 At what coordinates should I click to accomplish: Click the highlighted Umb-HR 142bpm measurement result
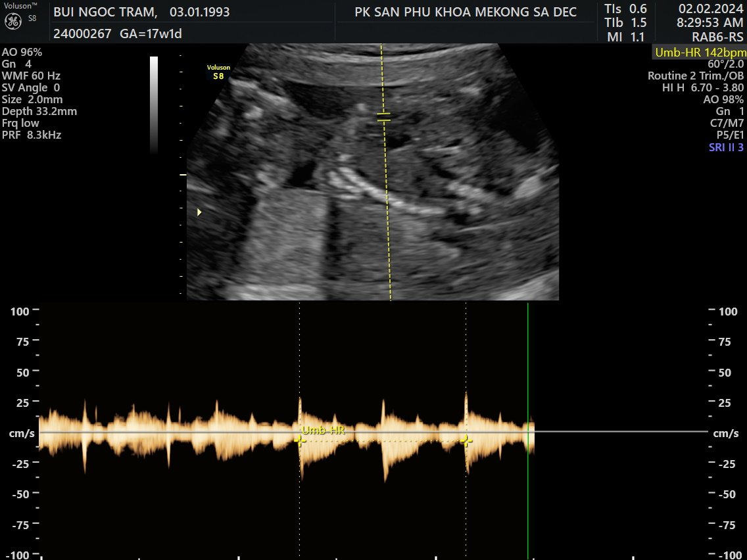point(700,53)
